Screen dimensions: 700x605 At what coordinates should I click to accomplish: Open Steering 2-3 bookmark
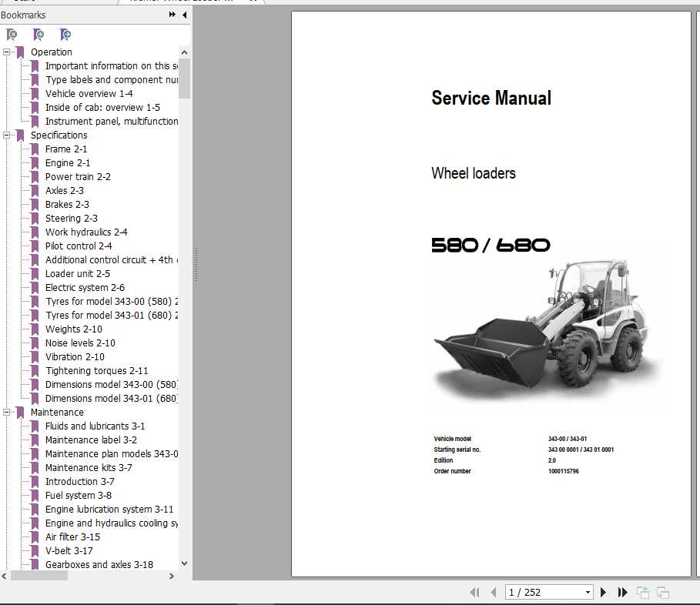tap(72, 218)
